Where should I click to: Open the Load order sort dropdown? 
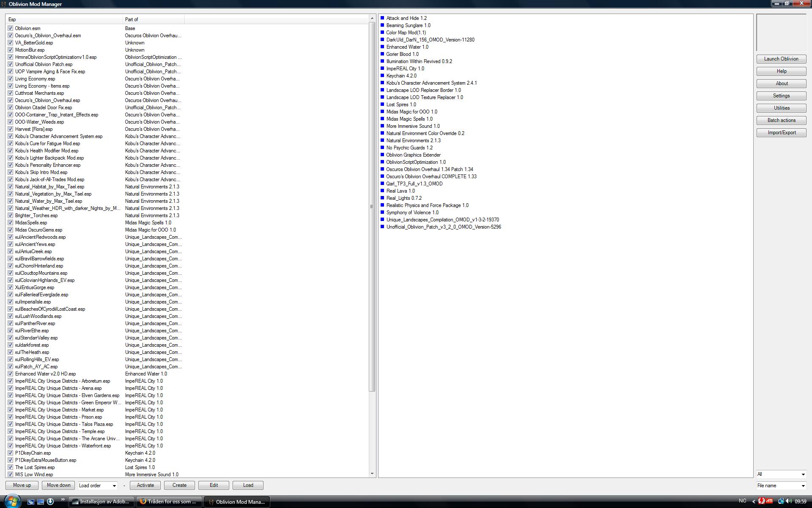point(98,486)
